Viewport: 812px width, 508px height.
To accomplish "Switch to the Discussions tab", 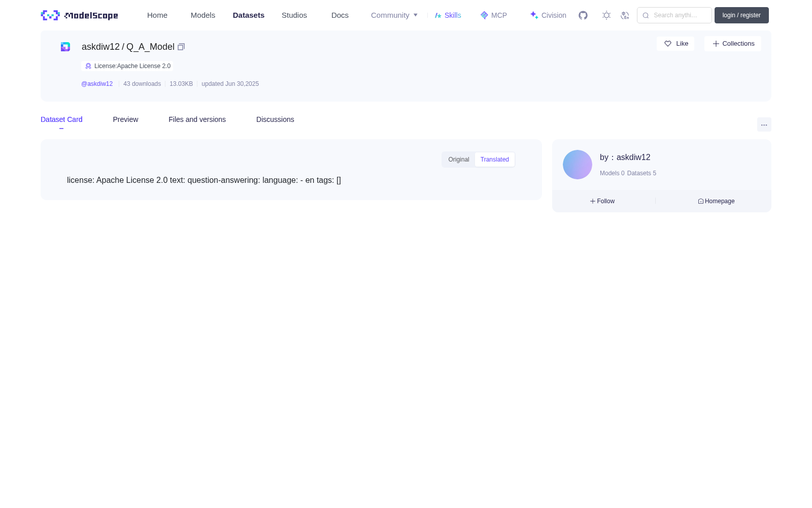I will point(275,119).
